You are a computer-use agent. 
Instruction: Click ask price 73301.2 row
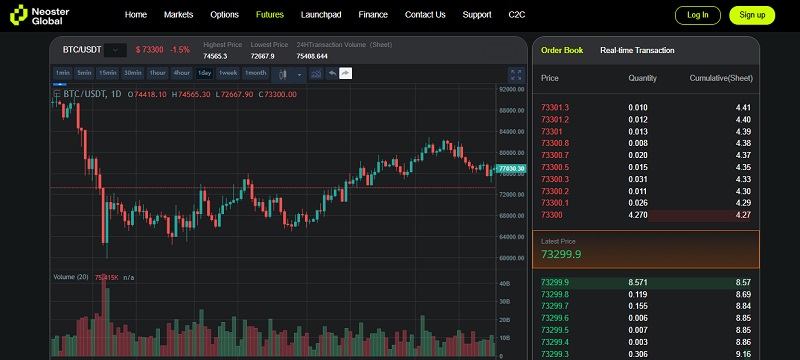(646, 120)
